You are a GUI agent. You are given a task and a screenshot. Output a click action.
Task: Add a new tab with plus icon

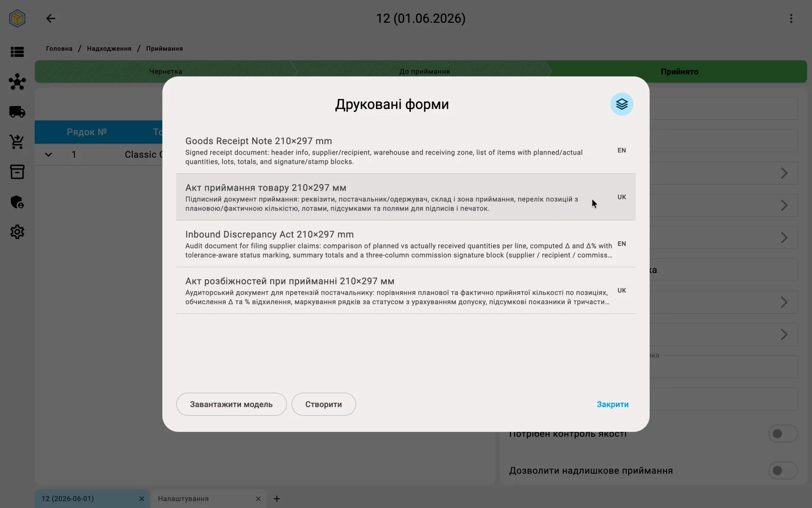click(x=277, y=499)
